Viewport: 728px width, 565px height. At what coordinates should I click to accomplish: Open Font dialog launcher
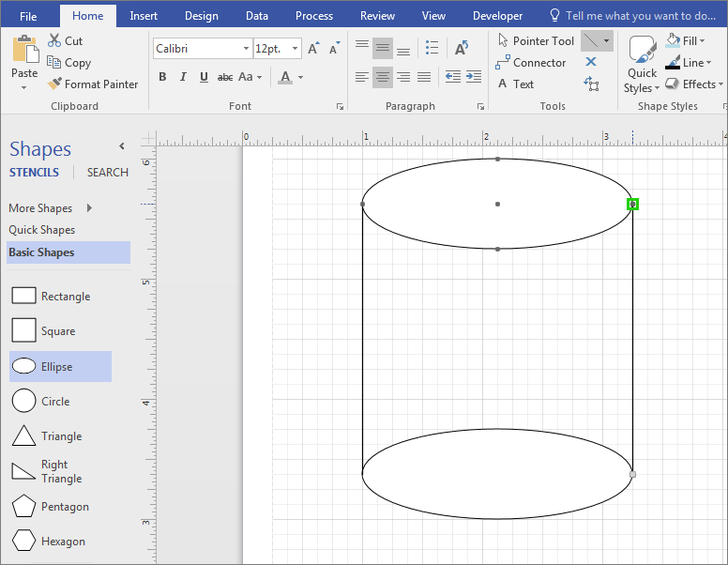pos(340,107)
